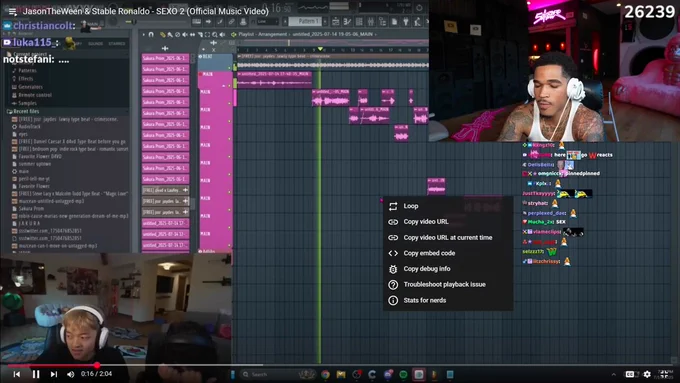
Task: Select the playlist Delete tool
Action: pos(177,34)
